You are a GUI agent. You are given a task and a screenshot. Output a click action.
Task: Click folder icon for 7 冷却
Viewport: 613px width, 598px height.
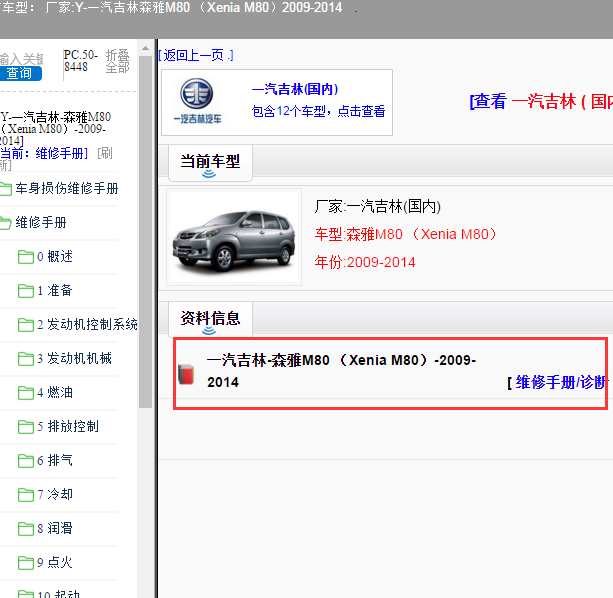click(26, 495)
